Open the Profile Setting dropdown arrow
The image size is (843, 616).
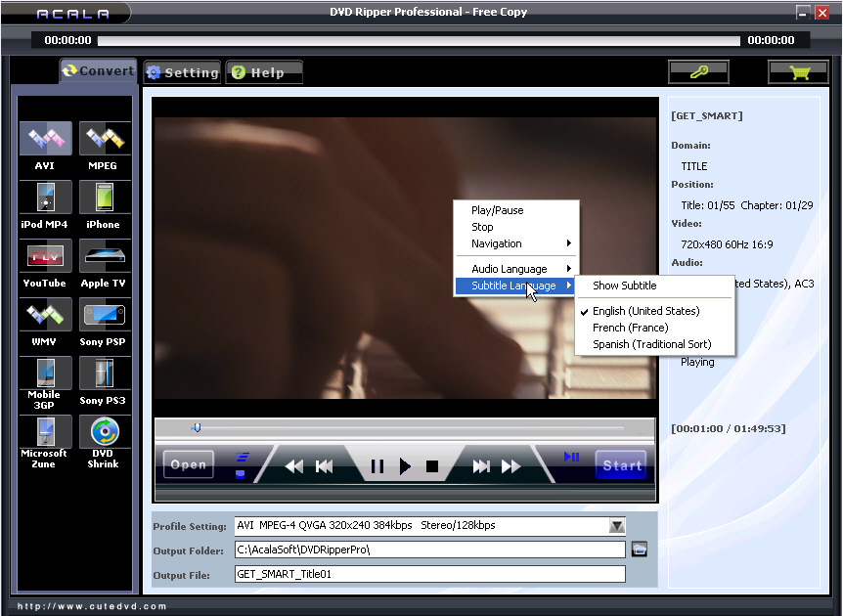coord(617,526)
